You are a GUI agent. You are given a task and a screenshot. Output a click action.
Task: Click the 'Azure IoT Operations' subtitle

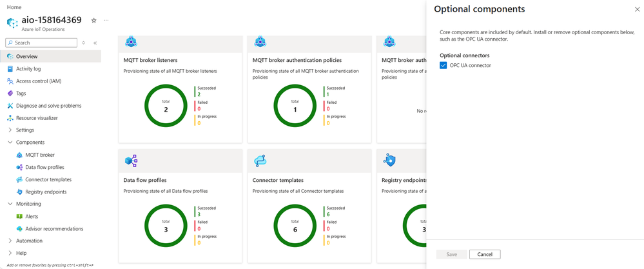coord(43,29)
